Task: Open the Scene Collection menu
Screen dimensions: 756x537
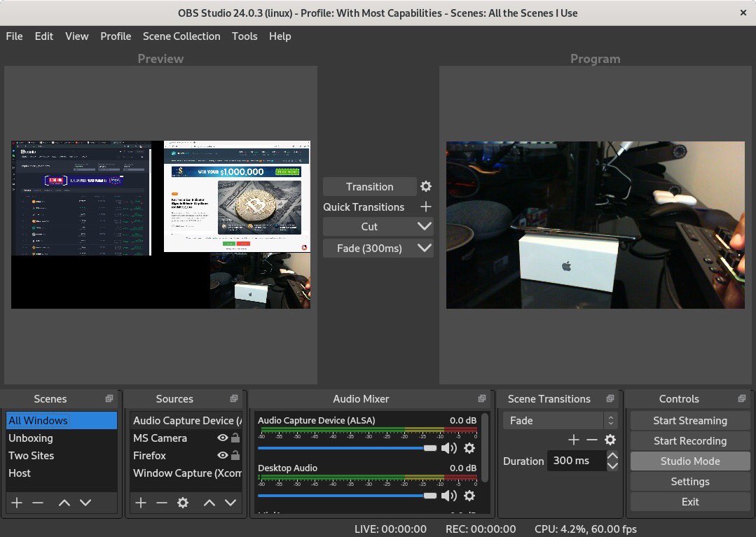Action: tap(181, 36)
